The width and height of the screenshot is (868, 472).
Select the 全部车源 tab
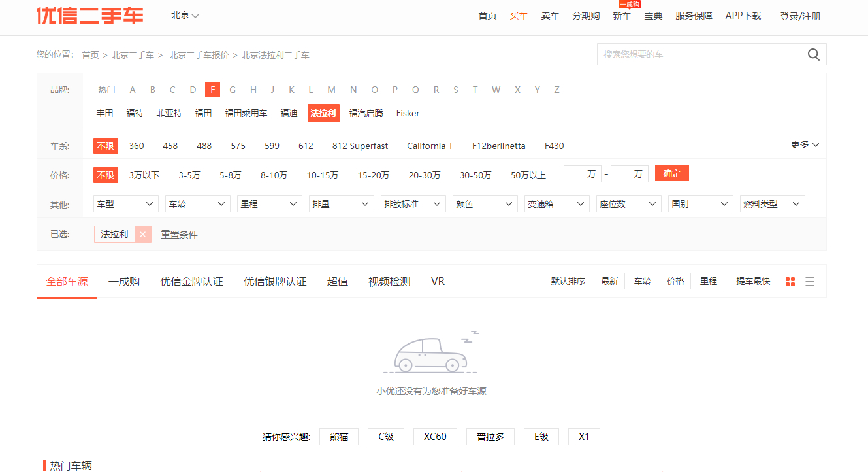pos(67,282)
